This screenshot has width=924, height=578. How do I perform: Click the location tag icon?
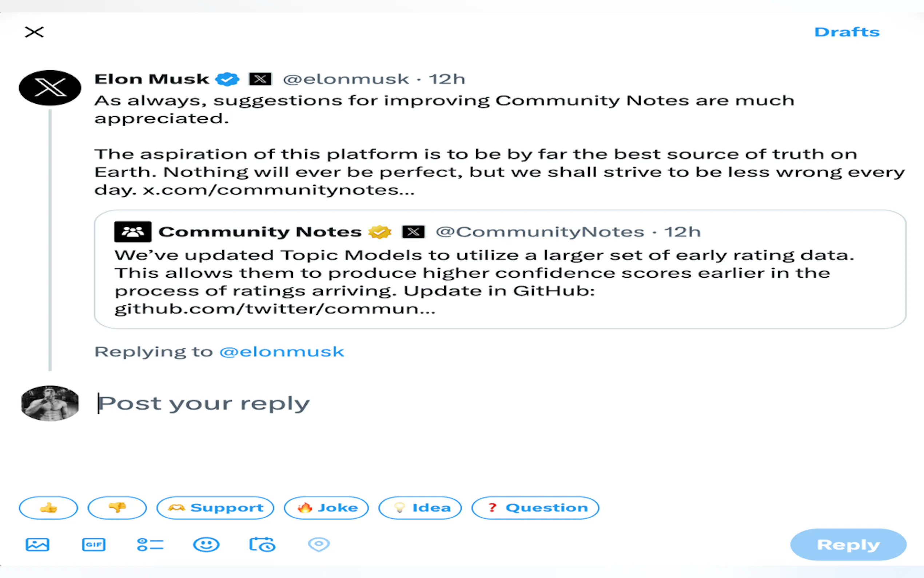coord(319,545)
